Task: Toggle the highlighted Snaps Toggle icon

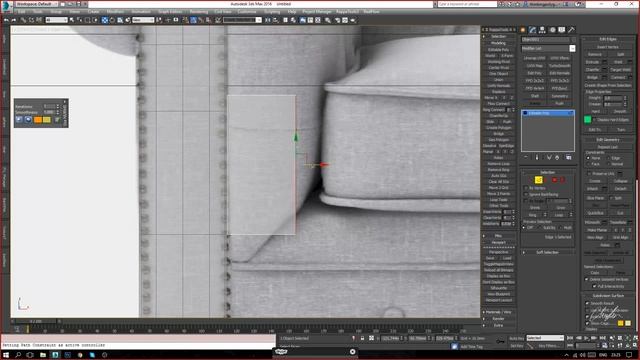Action: [x=193, y=20]
